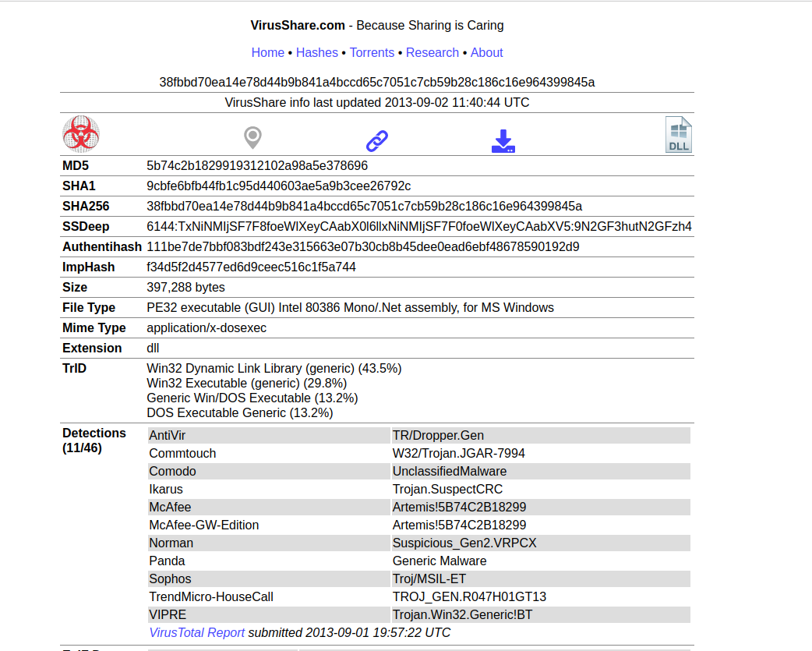Click the PE32 executable file type description

click(350, 308)
